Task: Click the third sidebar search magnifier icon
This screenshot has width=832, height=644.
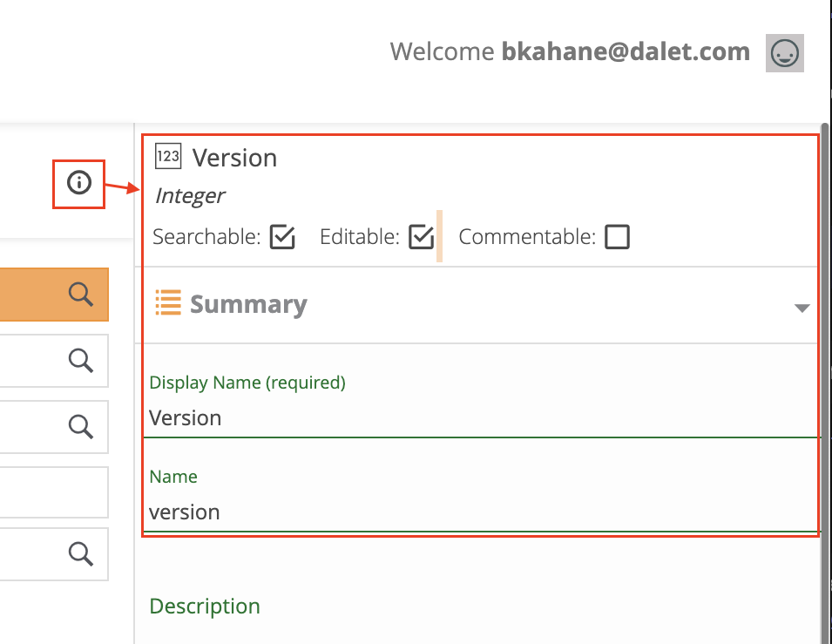Action: pyautogui.click(x=81, y=426)
